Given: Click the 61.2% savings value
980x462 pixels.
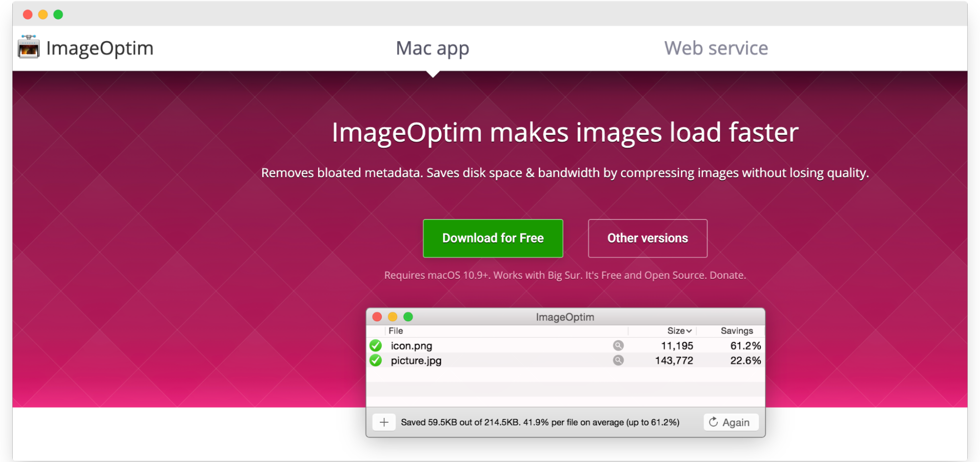Looking at the screenshot, I should coord(746,346).
